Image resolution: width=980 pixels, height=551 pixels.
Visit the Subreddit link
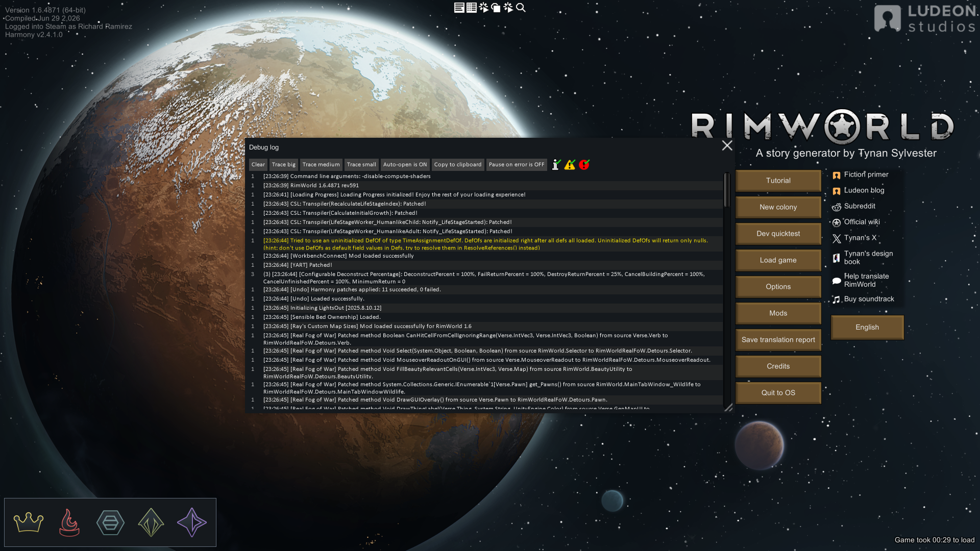tap(854, 206)
